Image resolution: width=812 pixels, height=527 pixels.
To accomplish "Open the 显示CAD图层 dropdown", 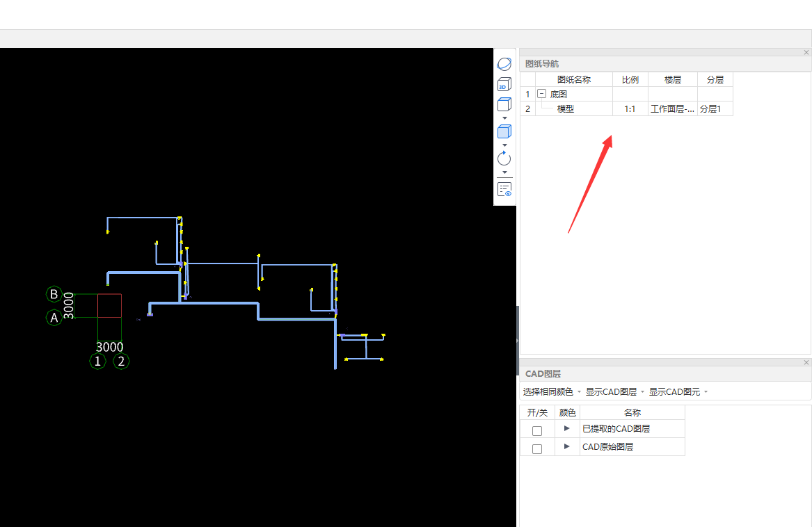I will click(615, 392).
